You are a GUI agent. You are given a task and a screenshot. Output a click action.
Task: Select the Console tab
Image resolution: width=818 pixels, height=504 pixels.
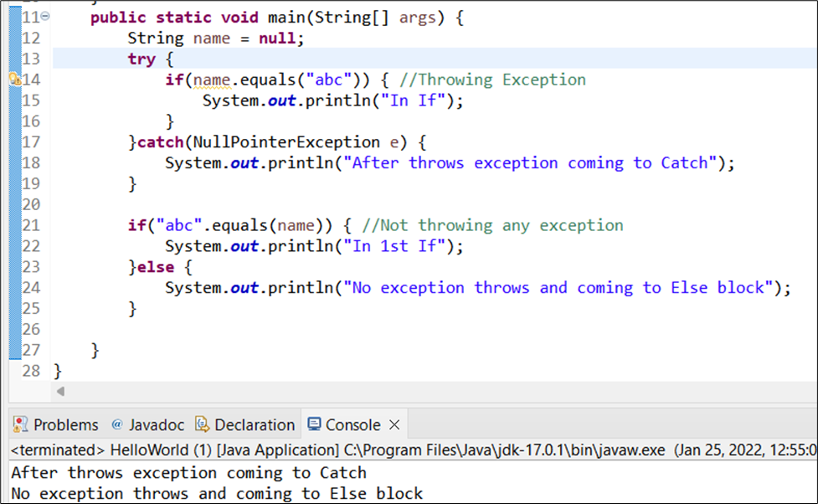352,424
